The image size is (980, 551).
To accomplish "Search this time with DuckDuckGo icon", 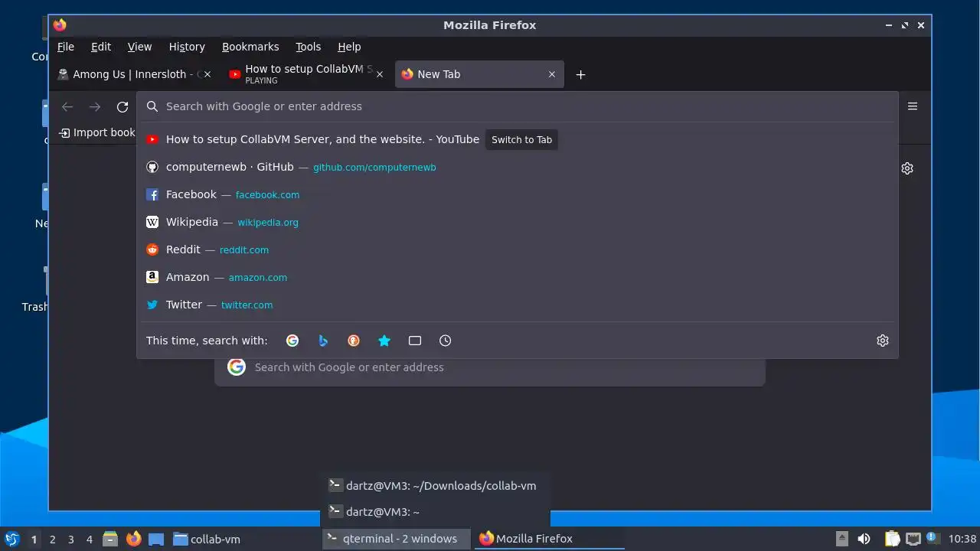I will (x=354, y=341).
